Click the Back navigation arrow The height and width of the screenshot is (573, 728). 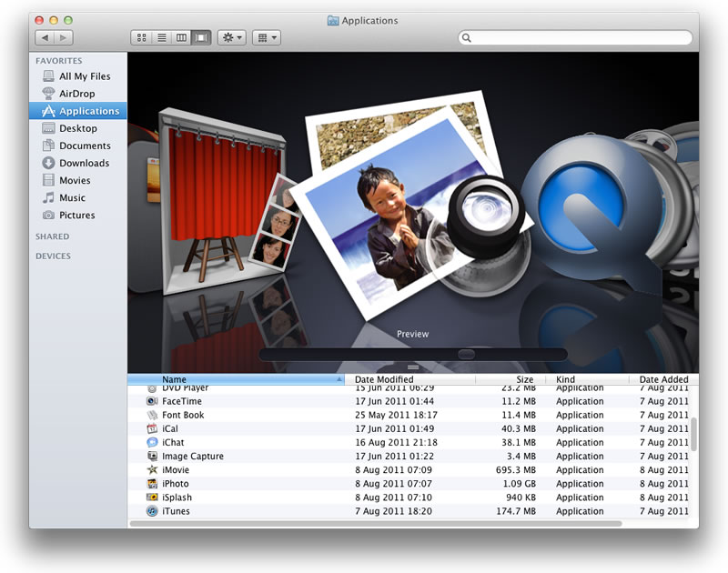[x=46, y=37]
